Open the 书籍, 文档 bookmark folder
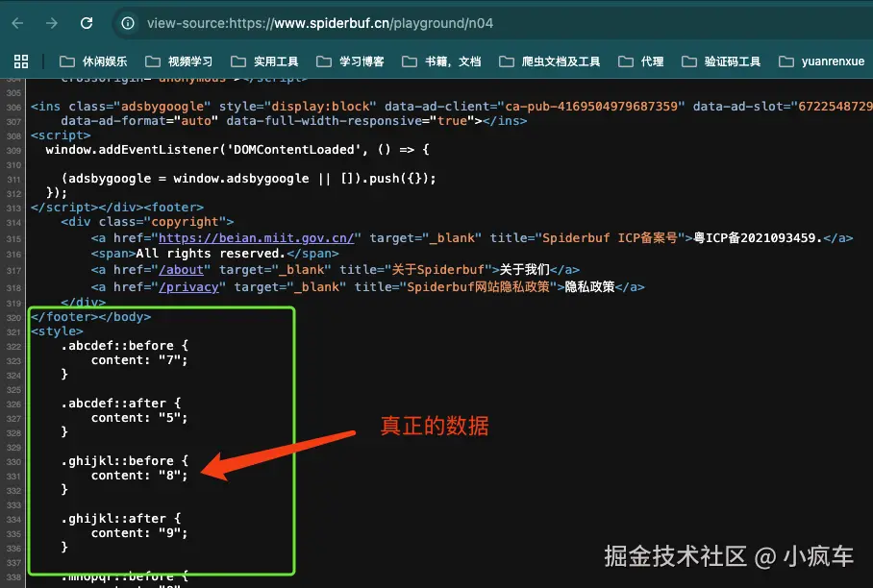Viewport: 873px width, 588px height. [441, 61]
